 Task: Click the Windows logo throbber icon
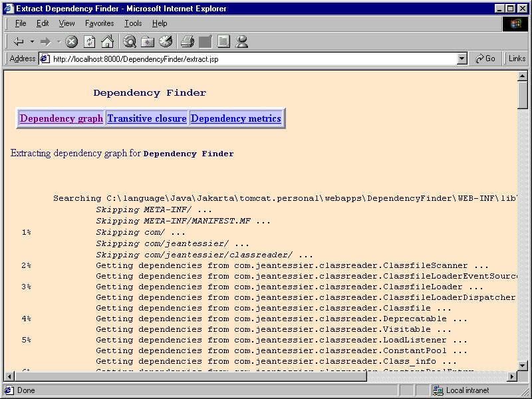(x=515, y=24)
